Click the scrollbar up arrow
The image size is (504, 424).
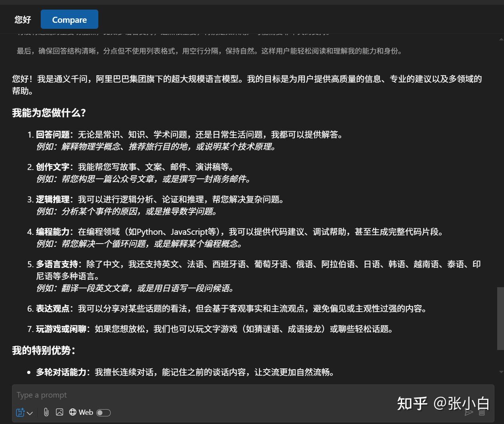pos(501,39)
